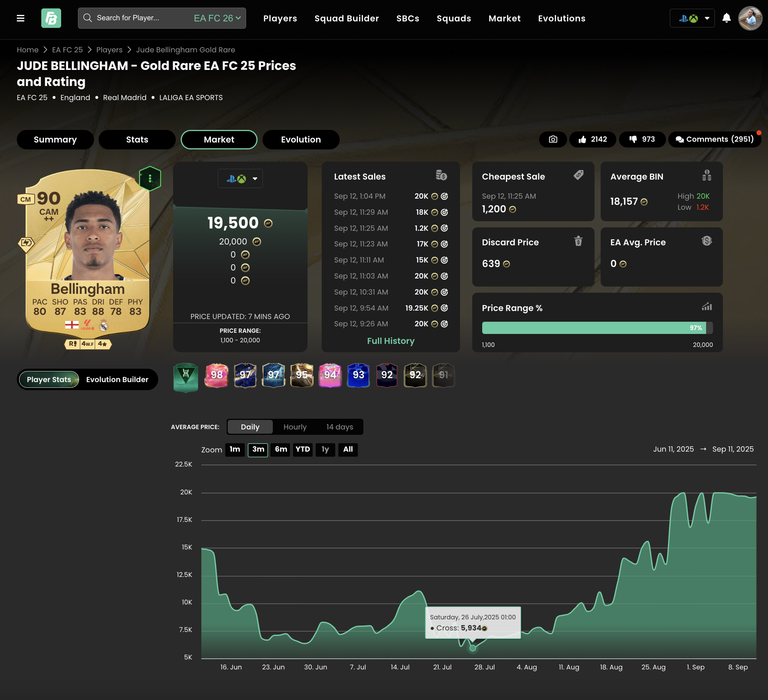Open the green hexagon card options menu

click(x=150, y=178)
